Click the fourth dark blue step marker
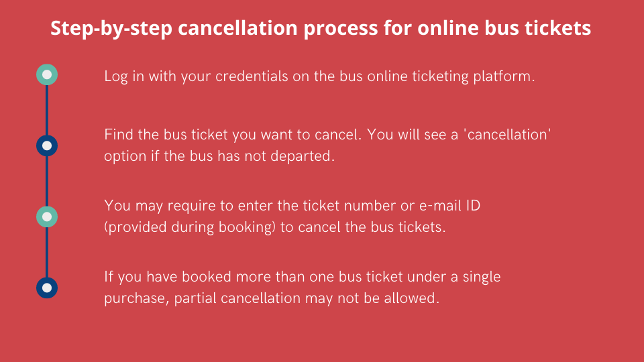This screenshot has width=644, height=362. [47, 288]
